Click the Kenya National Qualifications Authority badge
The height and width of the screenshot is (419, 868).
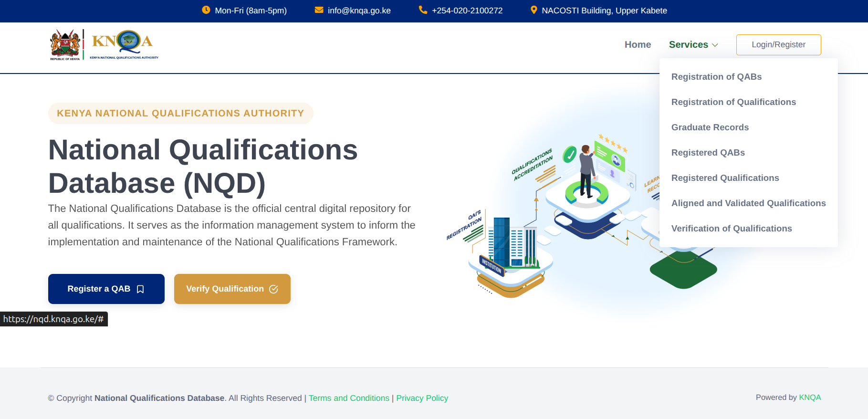(x=180, y=113)
